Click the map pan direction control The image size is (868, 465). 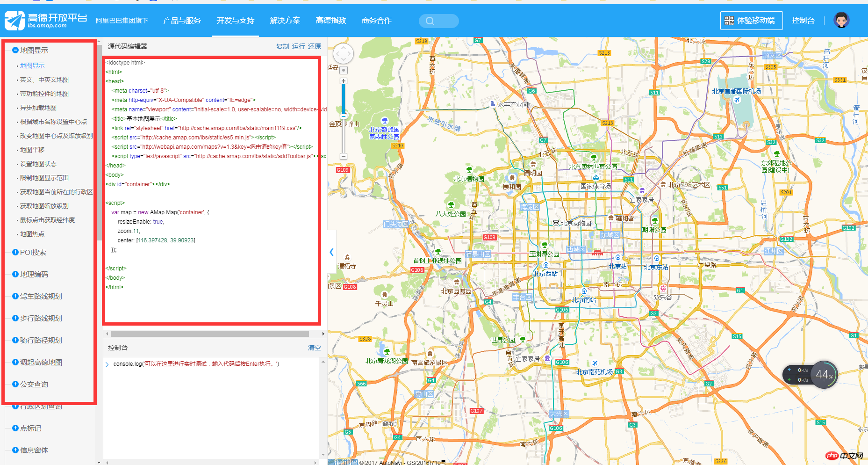pyautogui.click(x=343, y=54)
